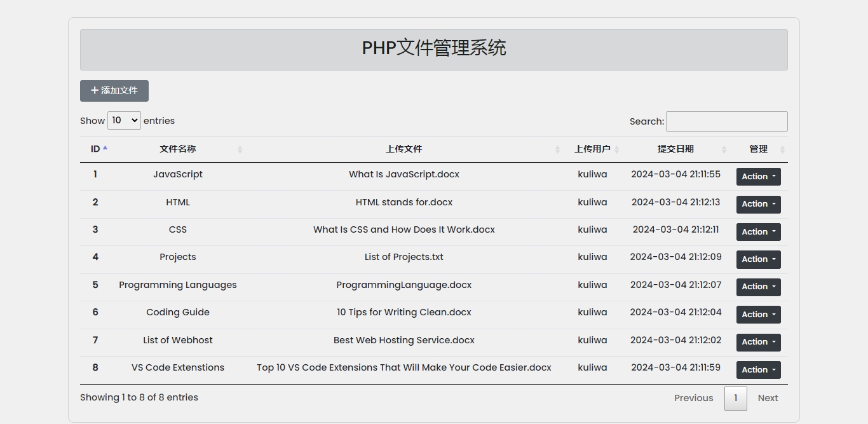This screenshot has width=868, height=424.
Task: Sort by 管理 column sort icon
Action: (782, 149)
